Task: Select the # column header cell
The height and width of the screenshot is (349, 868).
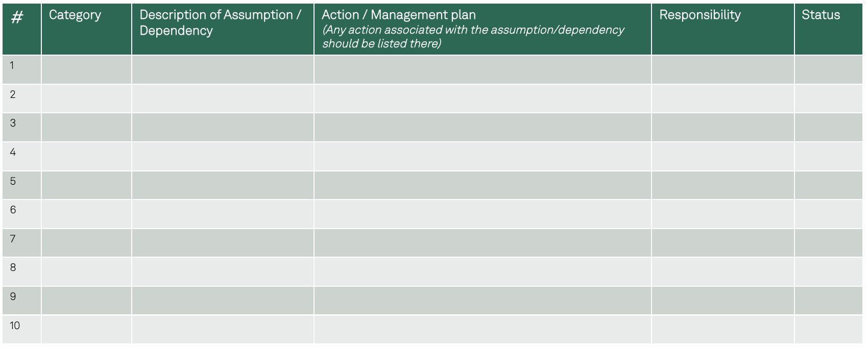Action: click(21, 29)
